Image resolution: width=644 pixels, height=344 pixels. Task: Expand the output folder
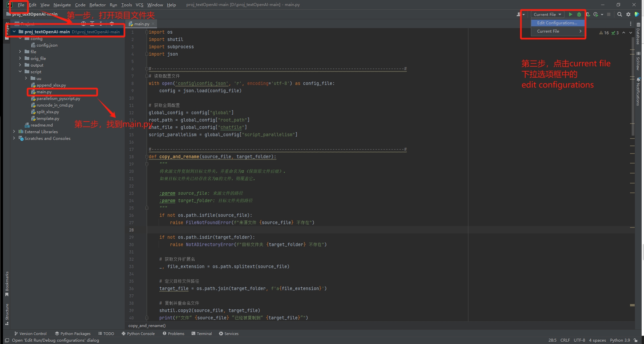click(x=20, y=65)
